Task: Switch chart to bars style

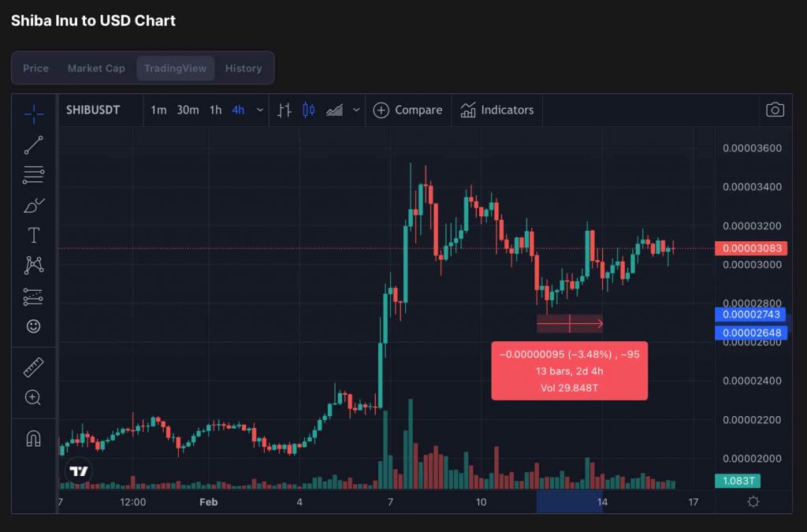Action: [x=284, y=110]
